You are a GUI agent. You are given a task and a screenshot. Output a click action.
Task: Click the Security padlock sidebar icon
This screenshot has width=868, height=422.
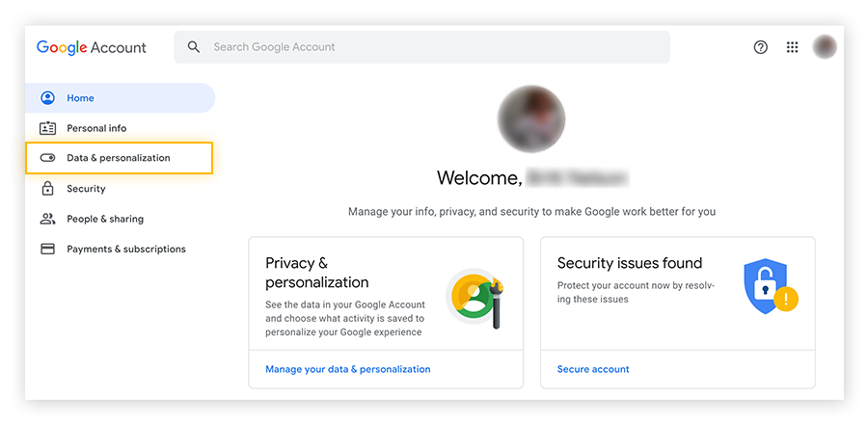pos(47,189)
